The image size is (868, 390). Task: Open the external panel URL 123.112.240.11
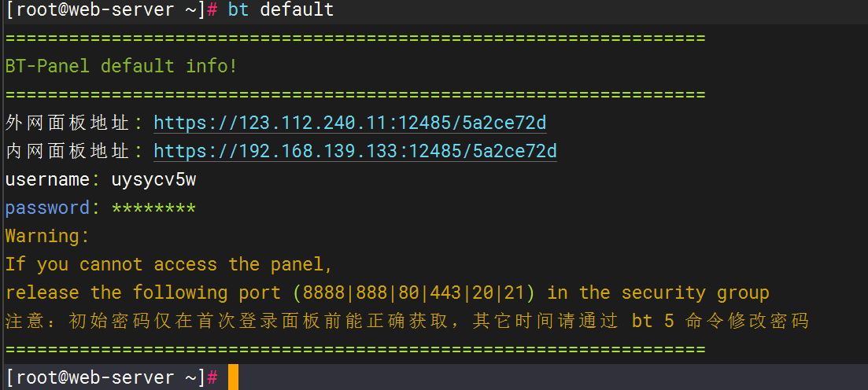pos(349,123)
